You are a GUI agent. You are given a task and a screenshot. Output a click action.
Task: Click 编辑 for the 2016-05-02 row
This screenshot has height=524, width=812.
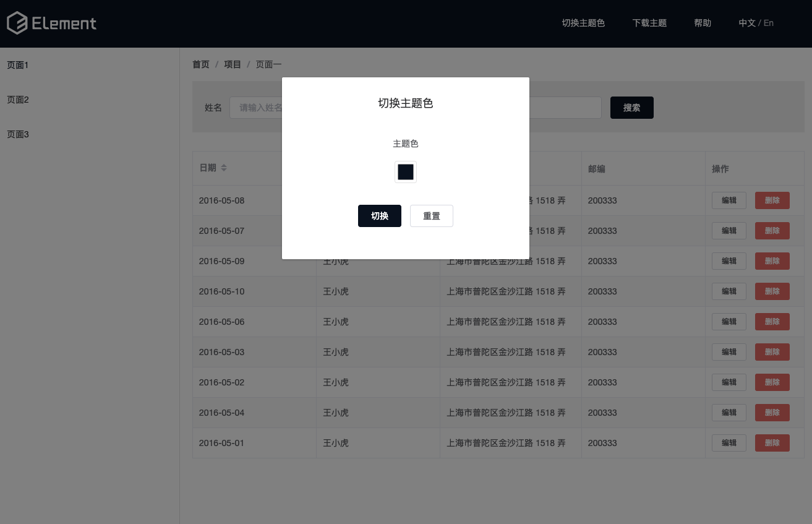(x=729, y=382)
